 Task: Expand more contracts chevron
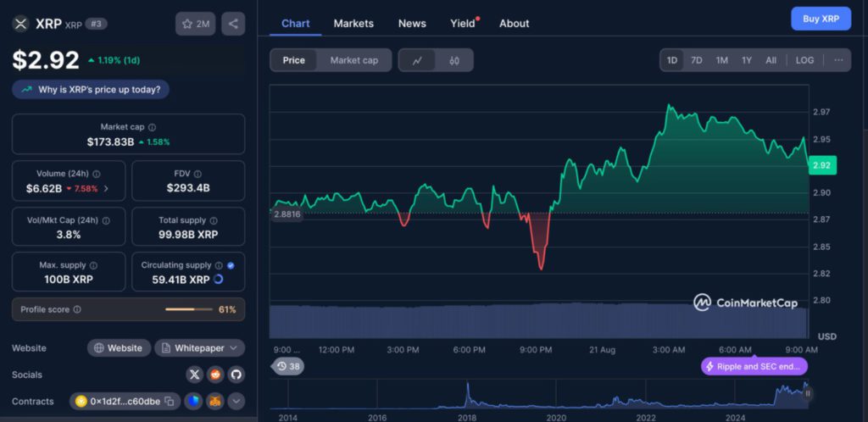point(236,401)
